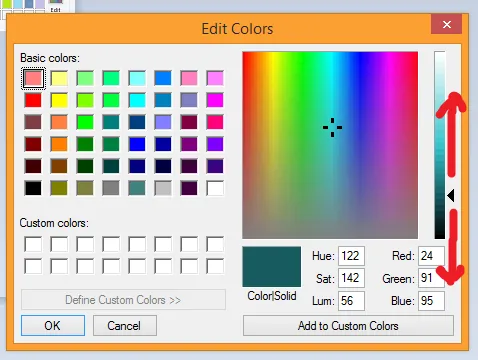The height and width of the screenshot is (360, 478).
Task: Pick the grayish teal swatch beside medium gray
Action: coord(137,188)
